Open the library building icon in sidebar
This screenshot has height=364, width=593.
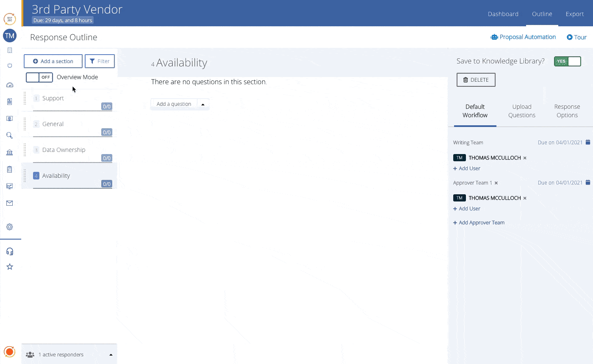pos(10,152)
